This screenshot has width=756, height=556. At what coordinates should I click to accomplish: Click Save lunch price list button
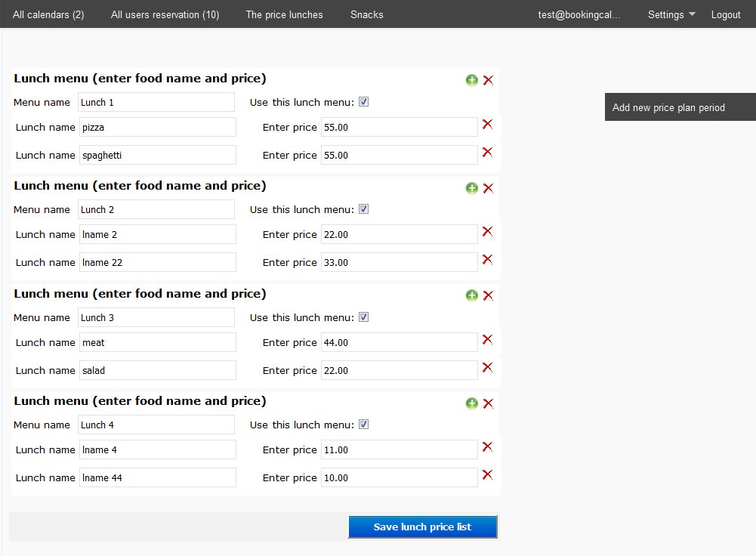(x=422, y=527)
